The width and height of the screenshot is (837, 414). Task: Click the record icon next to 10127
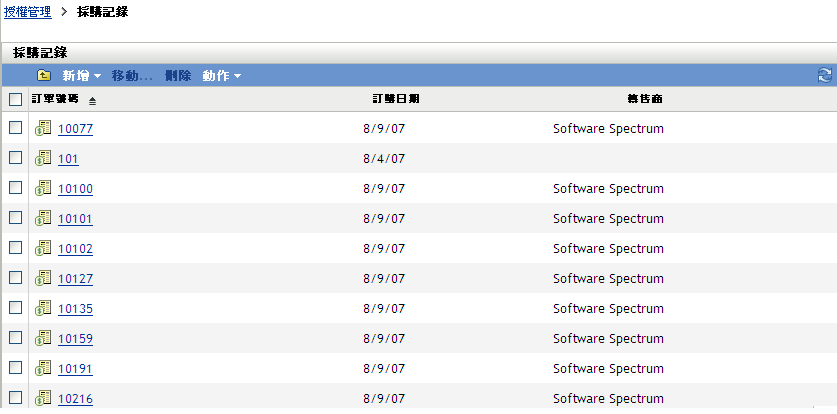tap(43, 278)
